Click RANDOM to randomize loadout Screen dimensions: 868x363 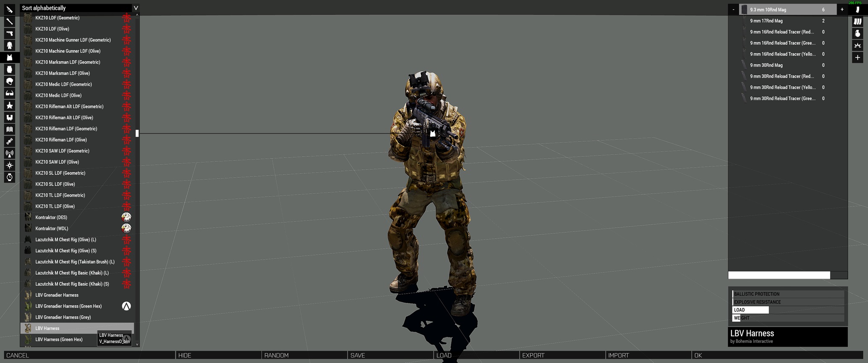tap(304, 355)
